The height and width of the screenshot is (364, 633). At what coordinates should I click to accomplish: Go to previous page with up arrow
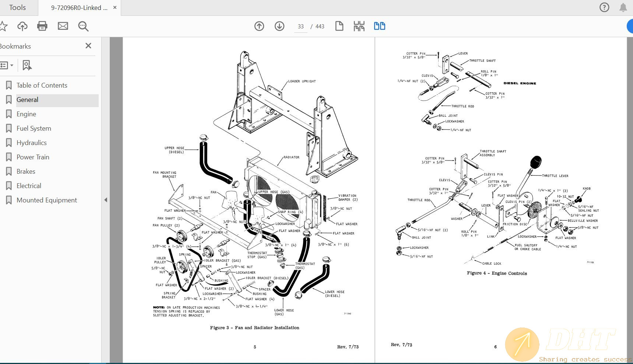259,26
